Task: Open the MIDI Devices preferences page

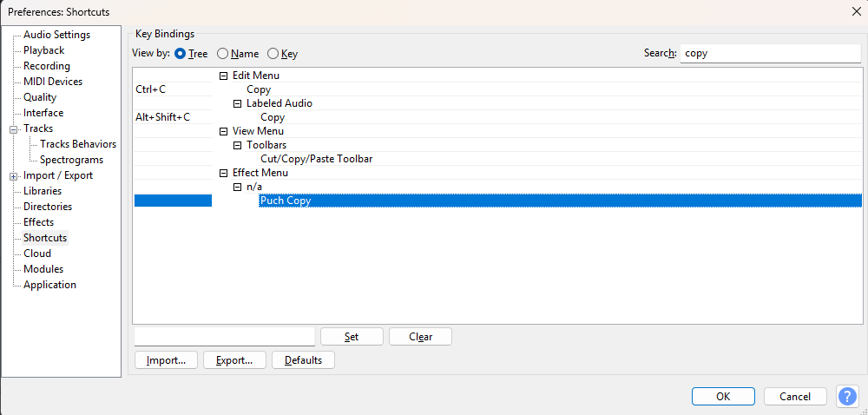Action: click(53, 82)
